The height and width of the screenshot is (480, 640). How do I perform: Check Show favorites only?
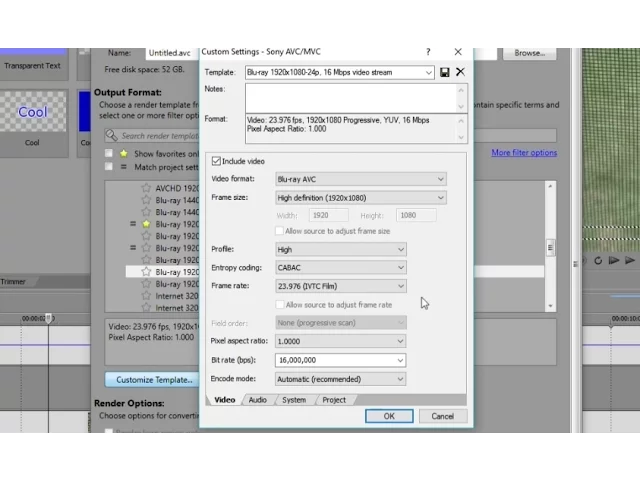pyautogui.click(x=109, y=153)
